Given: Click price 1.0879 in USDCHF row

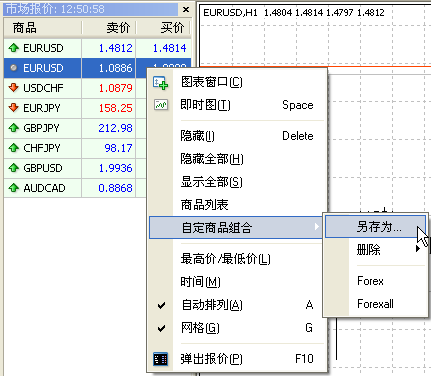Looking at the screenshot, I should pyautogui.click(x=116, y=88).
